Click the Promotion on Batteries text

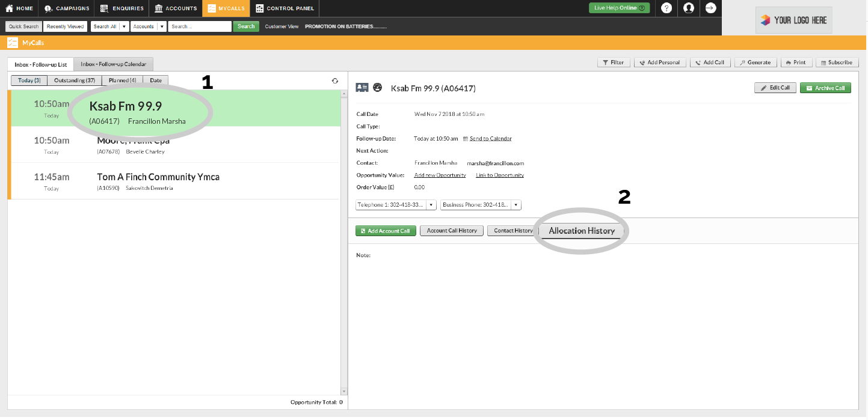[346, 27]
